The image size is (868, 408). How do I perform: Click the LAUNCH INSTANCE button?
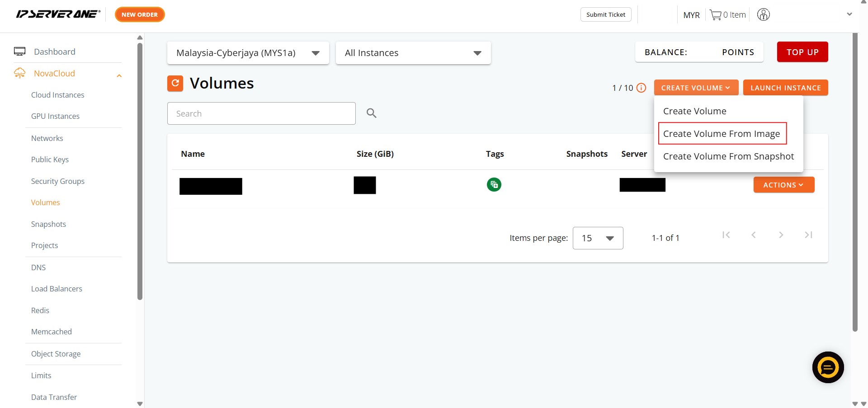(x=785, y=88)
